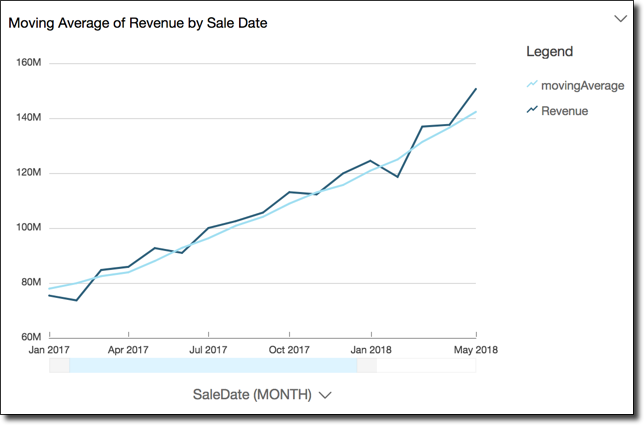
Task: Select the Revenue legend label
Action: click(564, 111)
